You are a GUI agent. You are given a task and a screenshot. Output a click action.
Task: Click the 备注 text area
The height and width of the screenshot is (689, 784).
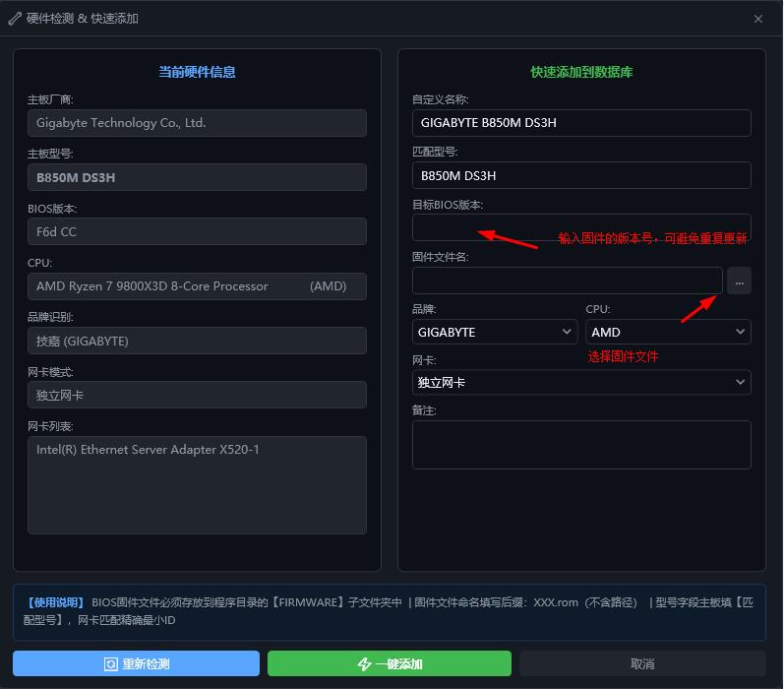point(581,445)
